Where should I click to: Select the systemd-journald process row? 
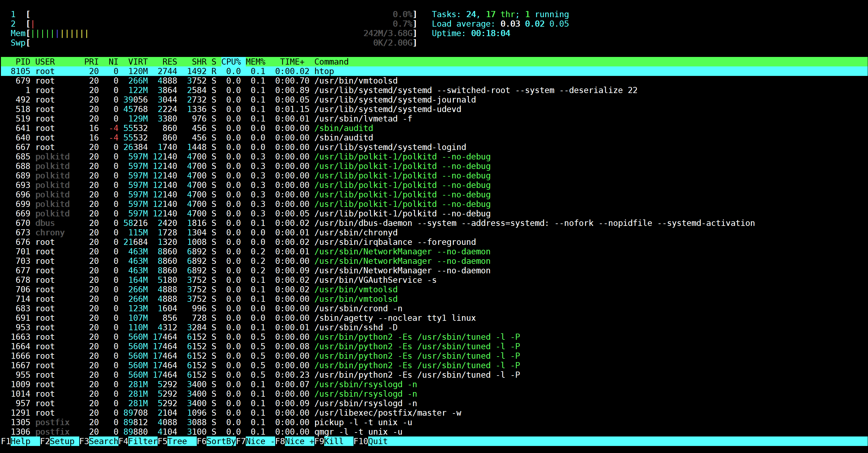pyautogui.click(x=395, y=100)
